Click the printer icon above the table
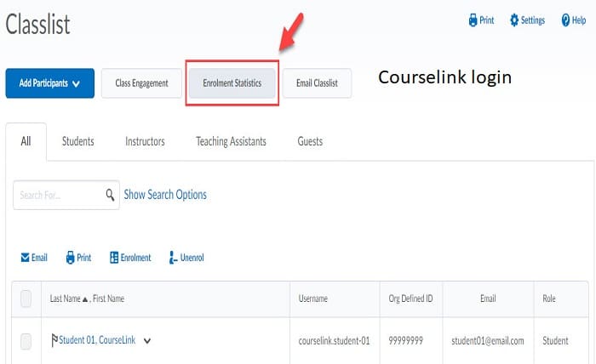Viewport: 596px width, 364px height. click(x=71, y=258)
